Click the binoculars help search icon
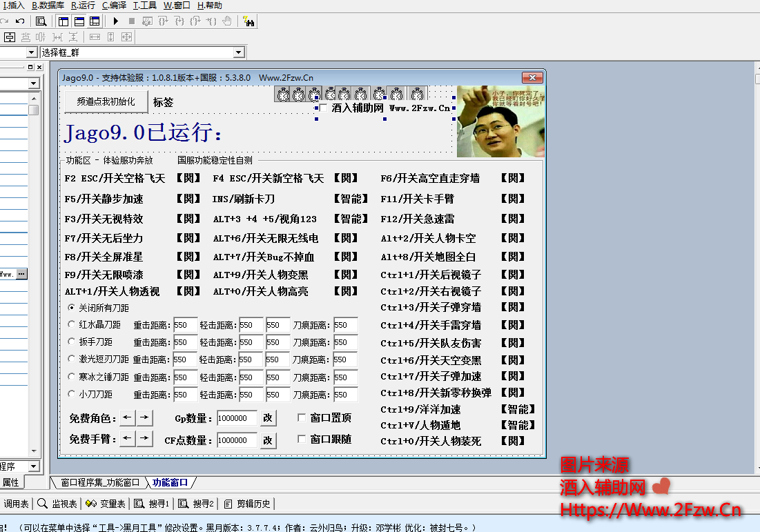 [x=249, y=21]
